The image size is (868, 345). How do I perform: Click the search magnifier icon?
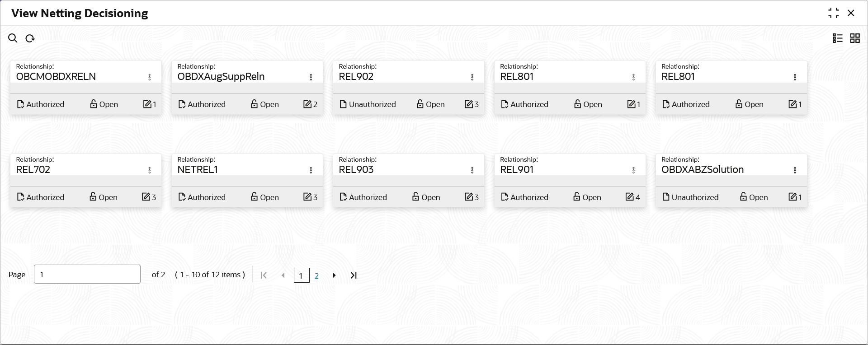(13, 38)
